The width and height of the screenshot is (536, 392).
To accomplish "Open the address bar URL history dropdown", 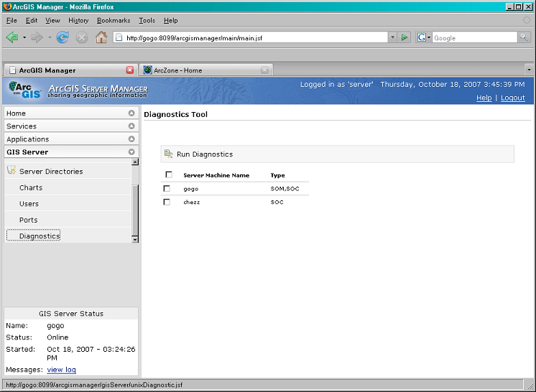I will click(x=392, y=37).
